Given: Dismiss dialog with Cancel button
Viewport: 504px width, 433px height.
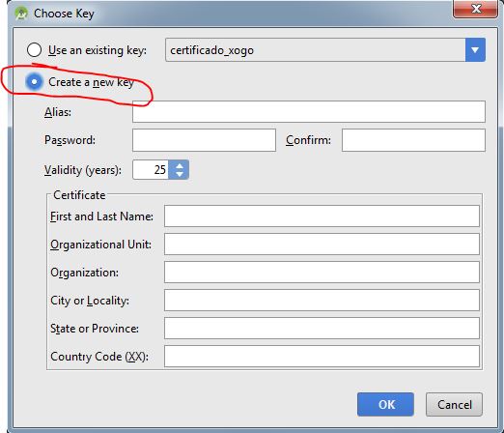Looking at the screenshot, I should click(454, 404).
